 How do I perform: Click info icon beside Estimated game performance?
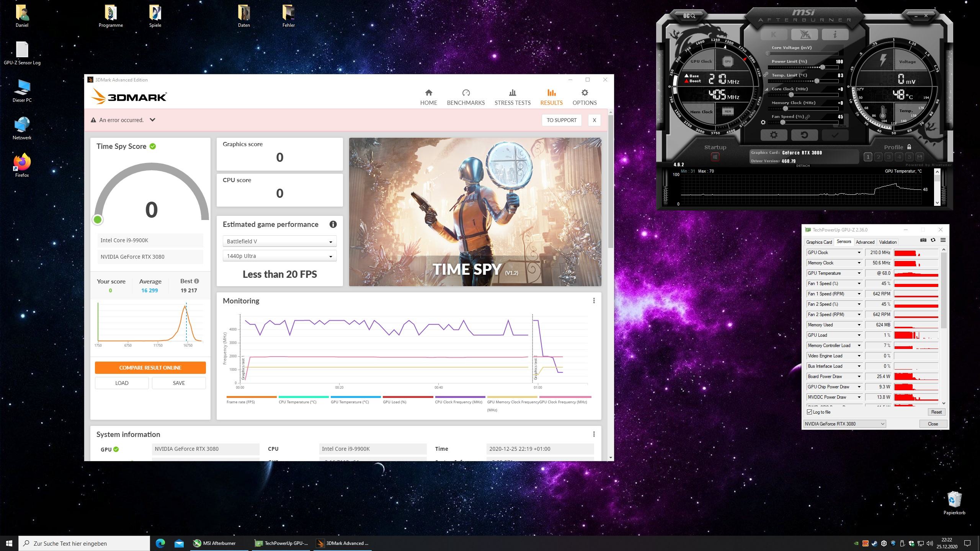click(x=333, y=225)
